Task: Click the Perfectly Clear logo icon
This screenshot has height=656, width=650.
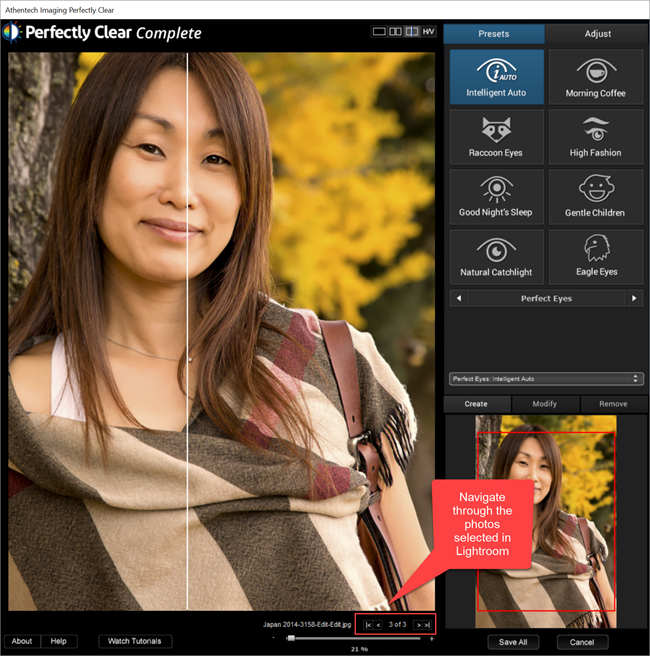Action: point(11,32)
